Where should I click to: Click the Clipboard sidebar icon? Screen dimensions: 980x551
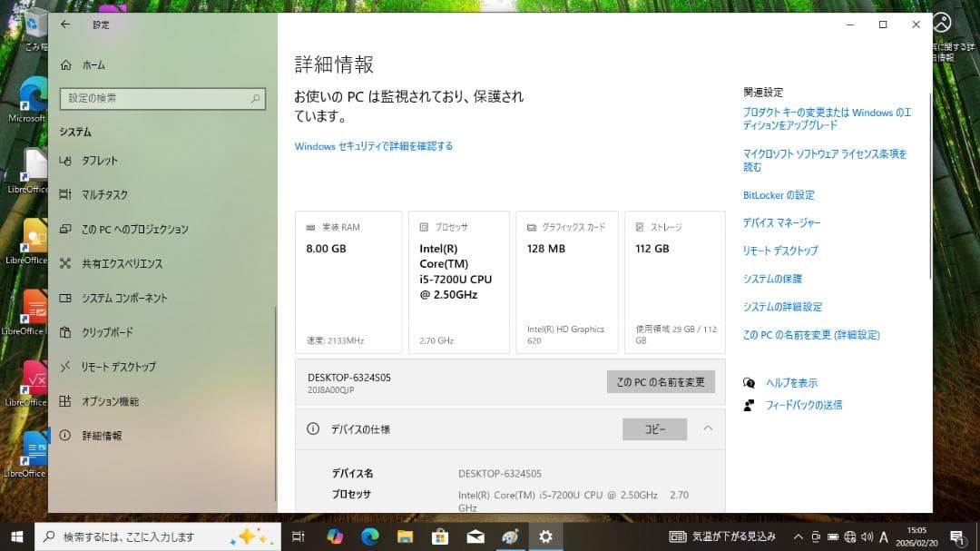(x=65, y=332)
